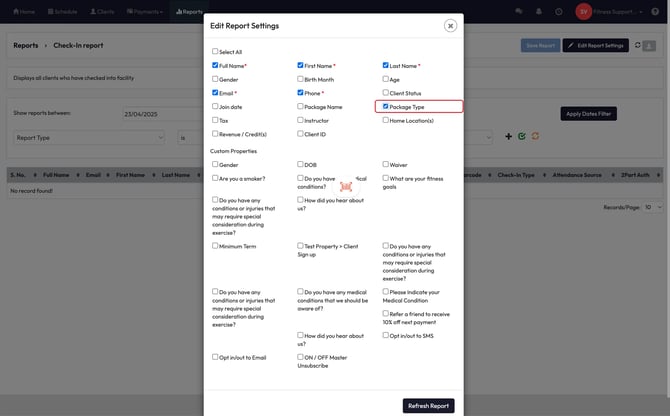Click the green apply filter check icon
This screenshot has height=416, width=670.
click(x=522, y=136)
